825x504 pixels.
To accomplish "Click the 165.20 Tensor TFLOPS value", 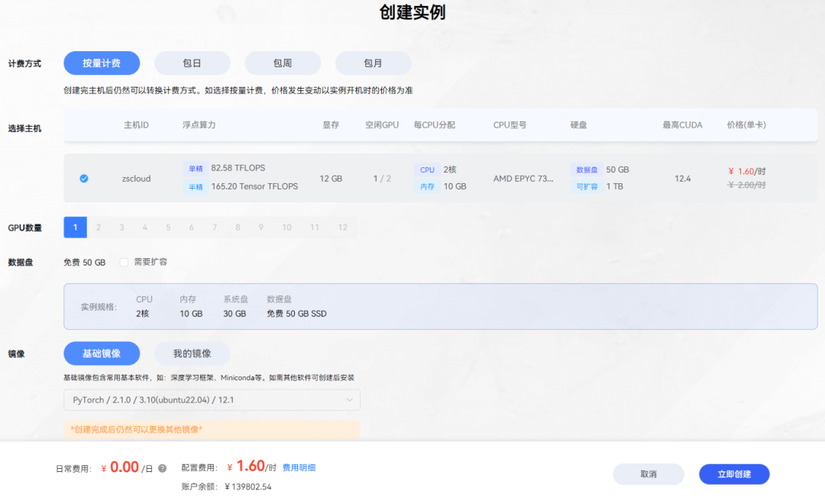I will pos(254,186).
